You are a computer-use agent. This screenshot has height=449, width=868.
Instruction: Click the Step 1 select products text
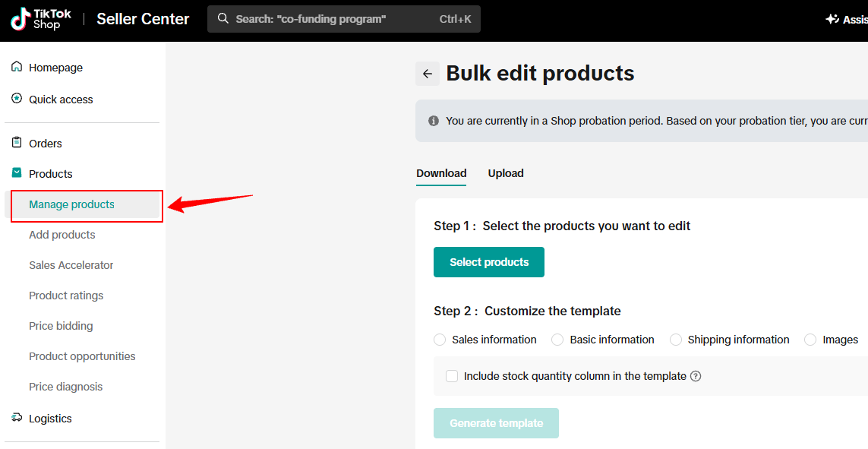(x=562, y=226)
